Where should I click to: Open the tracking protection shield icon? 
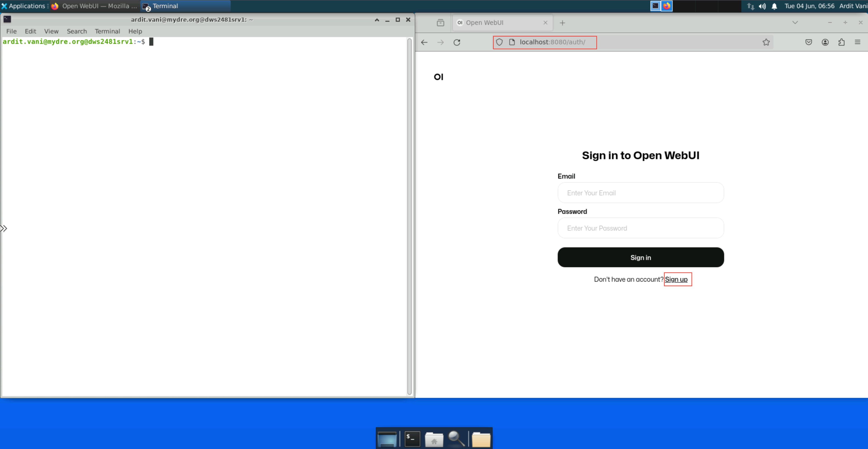[x=499, y=42]
